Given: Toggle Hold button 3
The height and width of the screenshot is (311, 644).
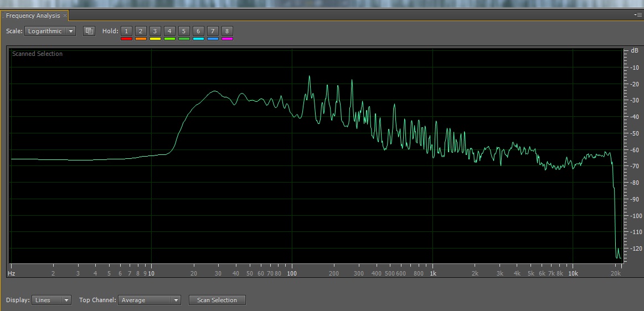Looking at the screenshot, I should (x=155, y=31).
